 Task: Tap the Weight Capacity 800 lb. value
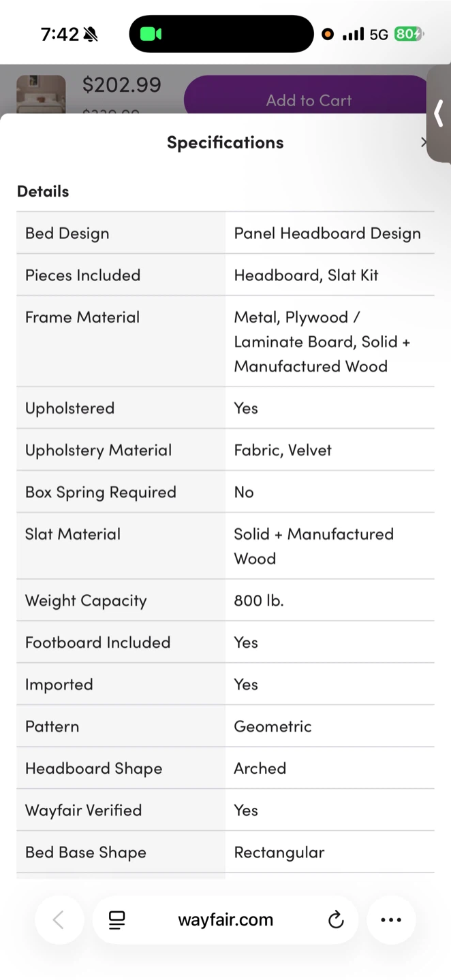click(x=259, y=600)
